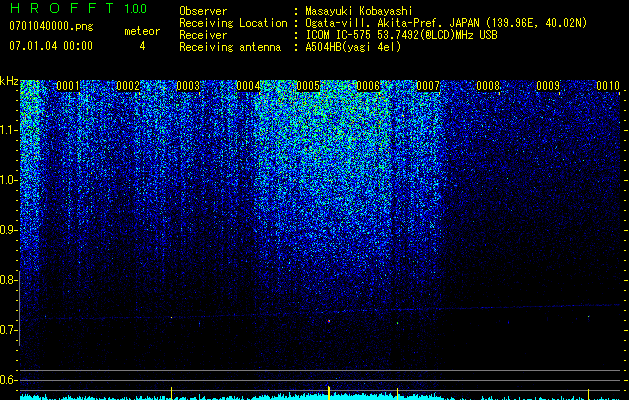Click time marker 0010
Image resolution: width=629 pixels, height=400 pixels.
click(608, 86)
